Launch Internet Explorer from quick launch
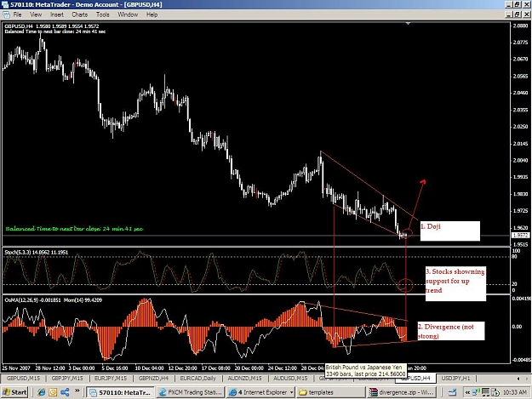Image resolution: width=532 pixels, height=399 pixels. pyautogui.click(x=42, y=392)
